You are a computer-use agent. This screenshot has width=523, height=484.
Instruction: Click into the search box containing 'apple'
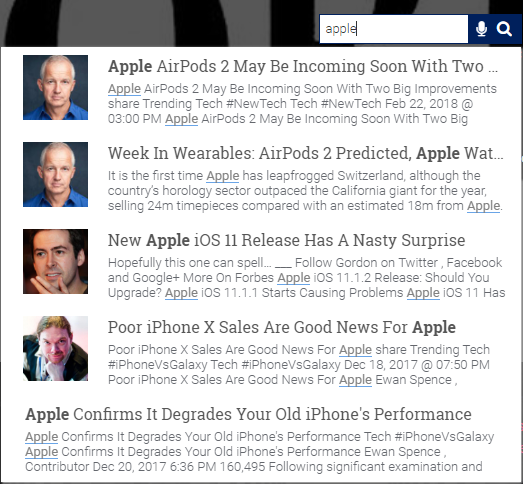click(394, 29)
